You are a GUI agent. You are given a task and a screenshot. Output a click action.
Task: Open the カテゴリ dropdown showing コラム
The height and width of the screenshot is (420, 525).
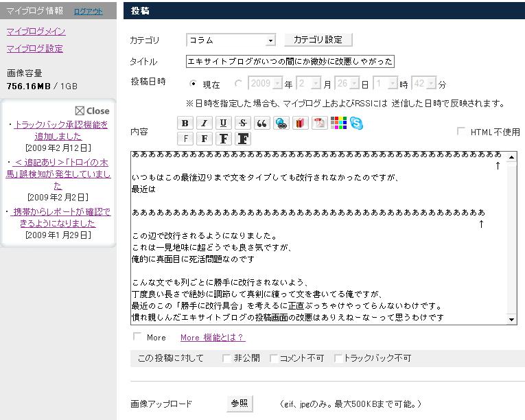click(x=231, y=40)
